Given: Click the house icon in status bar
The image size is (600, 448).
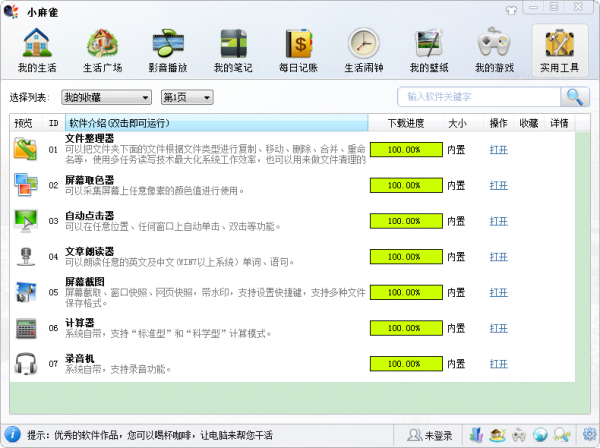Looking at the screenshot, I should pyautogui.click(x=497, y=435).
